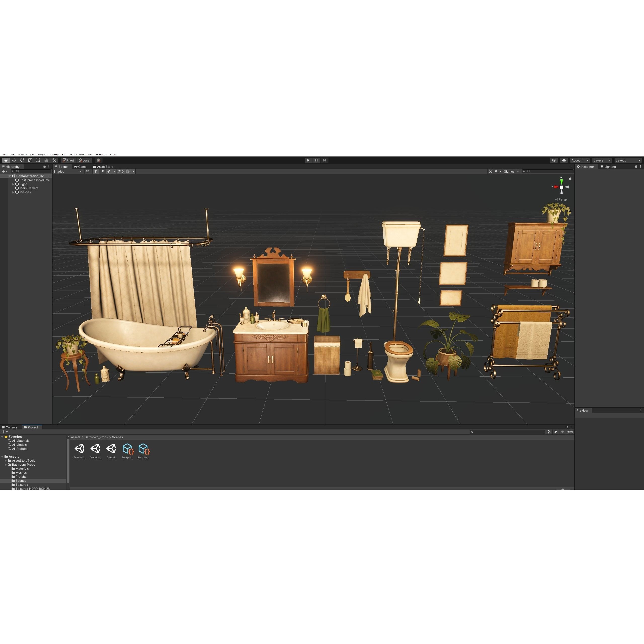Expand the AssetStoreTools folder
Image resolution: width=644 pixels, height=644 pixels.
click(6, 461)
